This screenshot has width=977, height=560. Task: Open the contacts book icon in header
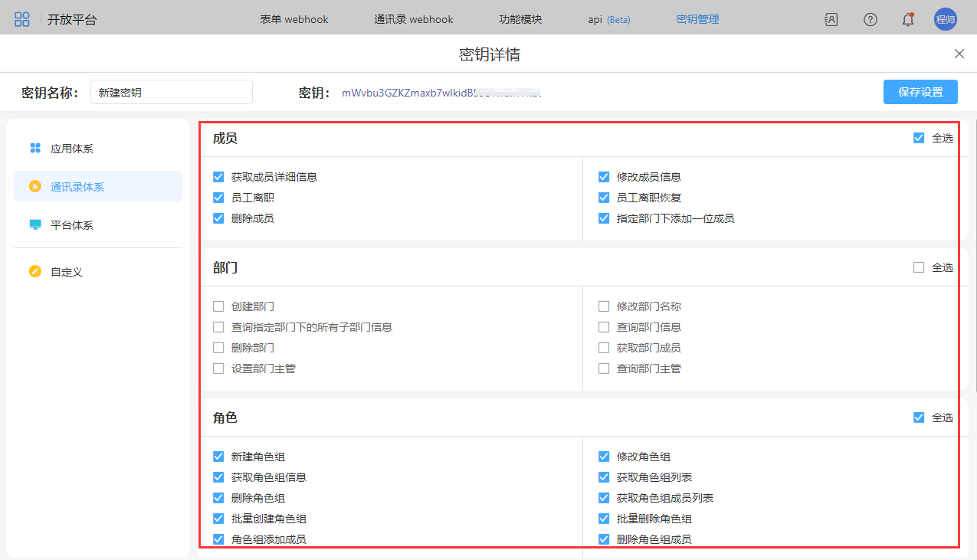click(x=831, y=20)
